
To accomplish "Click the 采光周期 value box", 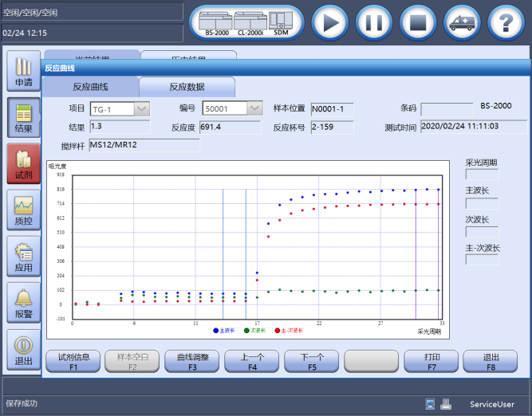I will tap(482, 175).
